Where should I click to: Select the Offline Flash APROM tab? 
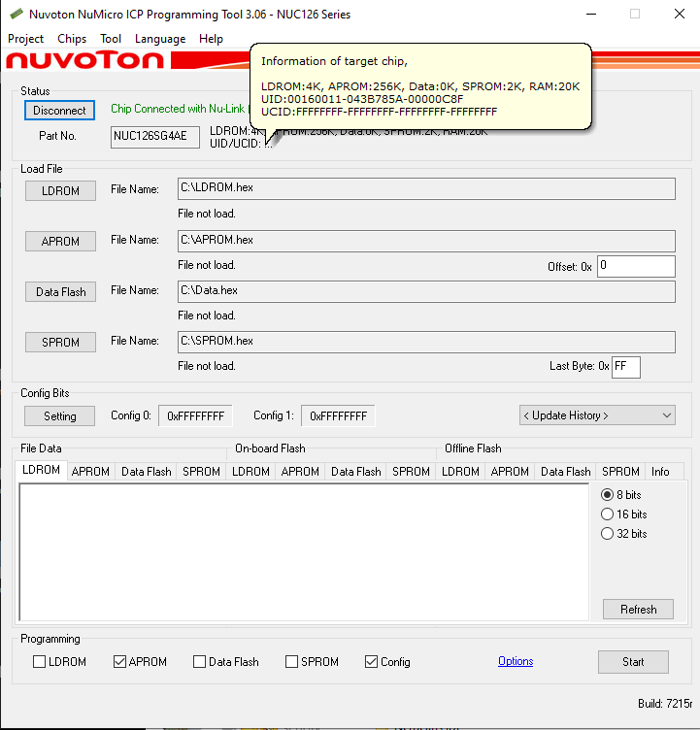pos(510,472)
